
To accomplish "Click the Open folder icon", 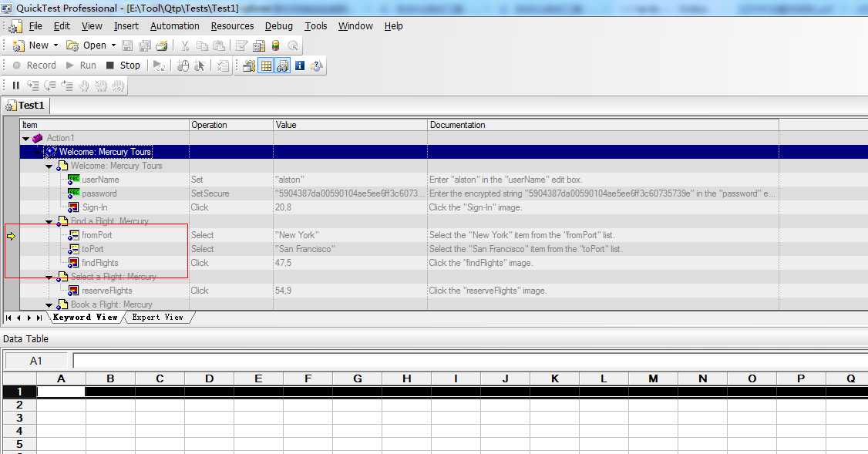I will click(72, 45).
